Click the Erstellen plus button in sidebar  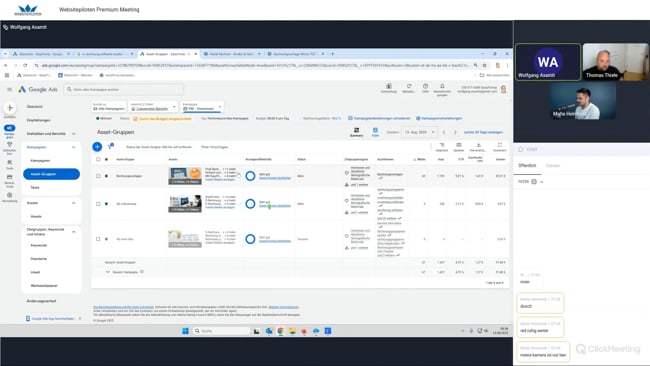pyautogui.click(x=10, y=108)
